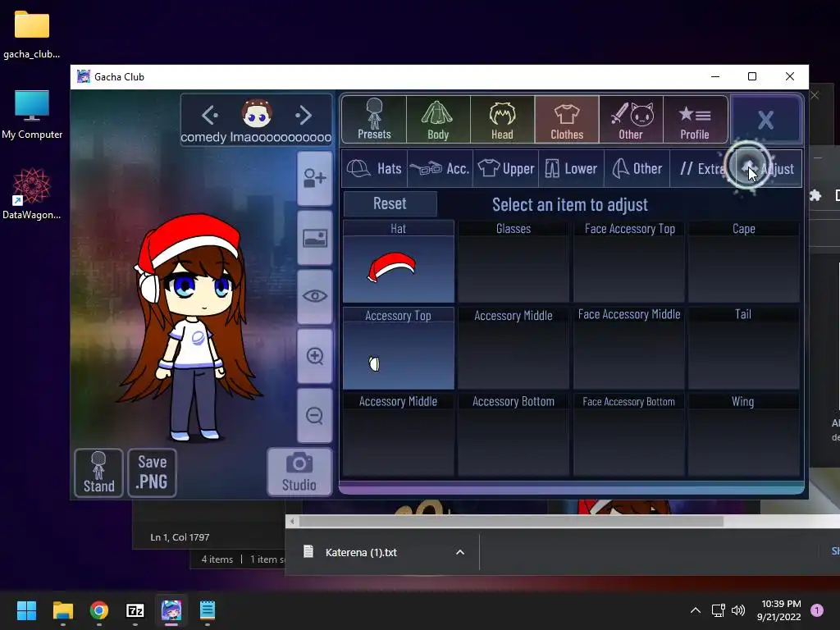Open Notepad from the taskbar
The height and width of the screenshot is (630, 840).
208,610
